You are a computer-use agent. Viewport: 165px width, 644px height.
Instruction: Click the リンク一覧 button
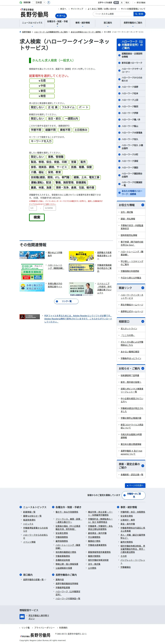pyautogui.click(x=66, y=301)
